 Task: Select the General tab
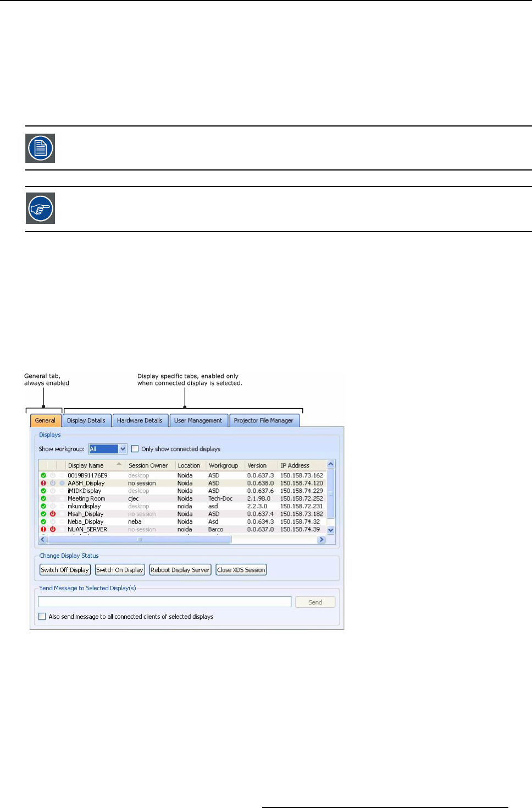pyautogui.click(x=45, y=420)
